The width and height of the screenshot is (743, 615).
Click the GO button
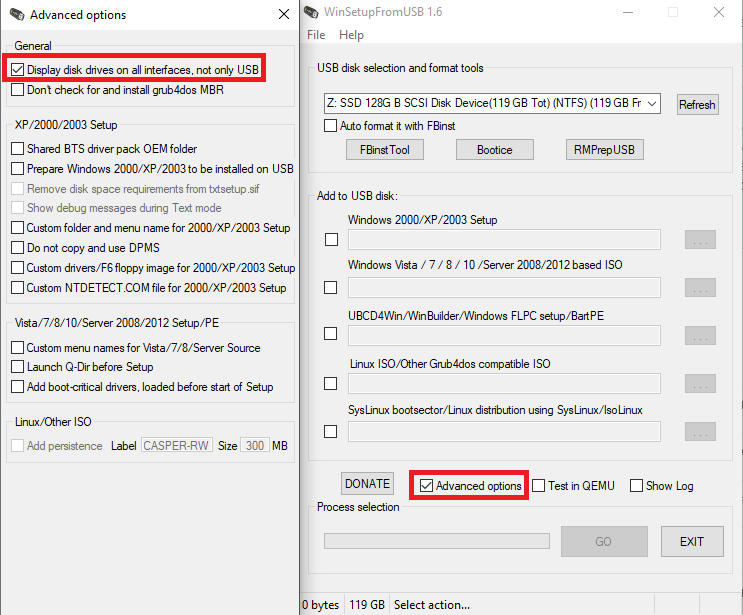tap(604, 542)
